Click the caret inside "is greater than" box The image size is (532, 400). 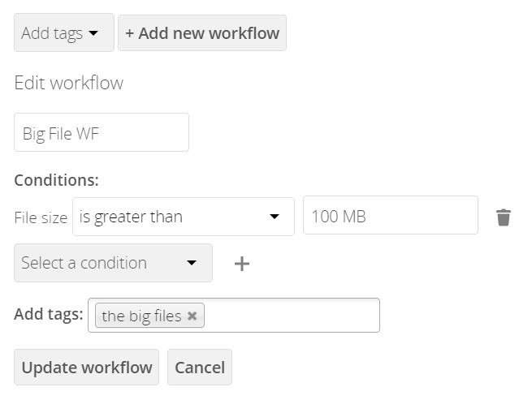(x=275, y=217)
